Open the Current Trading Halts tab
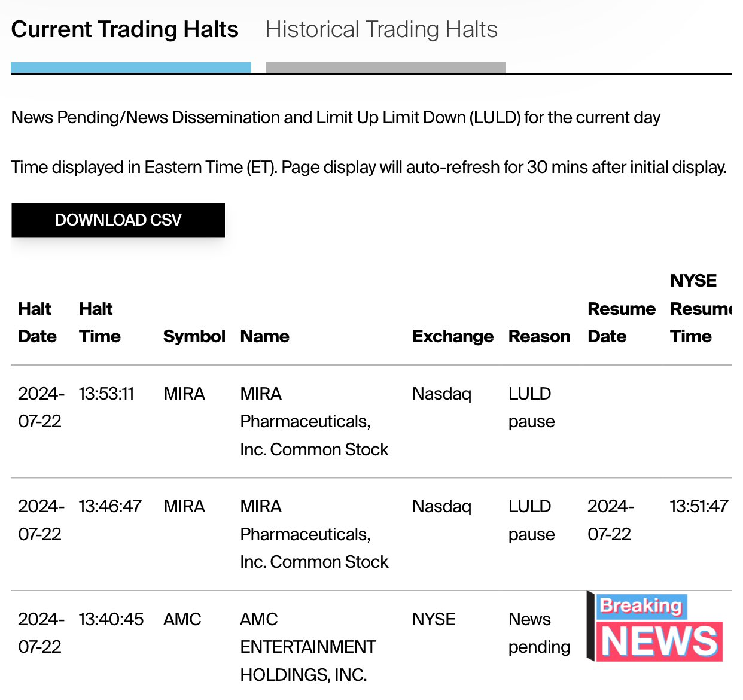This screenshot has width=743, height=700. point(124,29)
